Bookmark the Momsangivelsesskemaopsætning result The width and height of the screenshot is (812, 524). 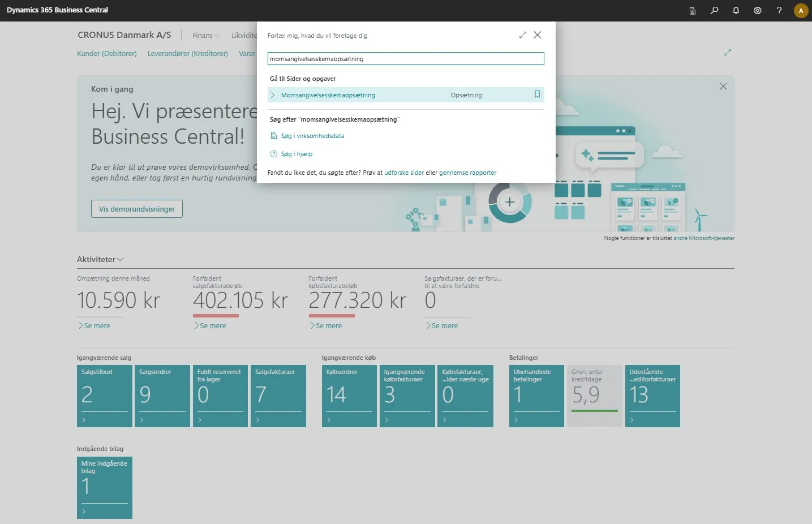pyautogui.click(x=538, y=95)
